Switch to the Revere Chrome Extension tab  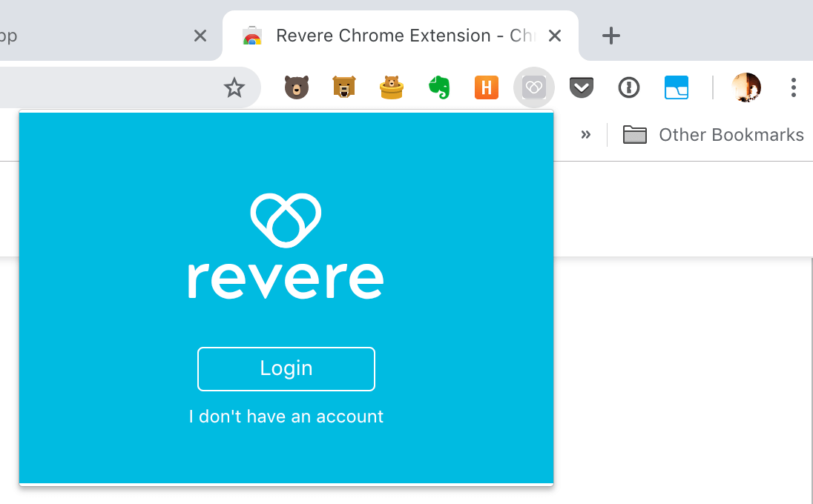401,36
